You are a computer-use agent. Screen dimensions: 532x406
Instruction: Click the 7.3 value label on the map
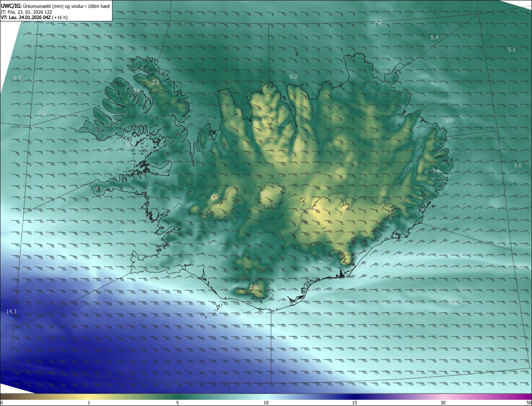(x=378, y=22)
